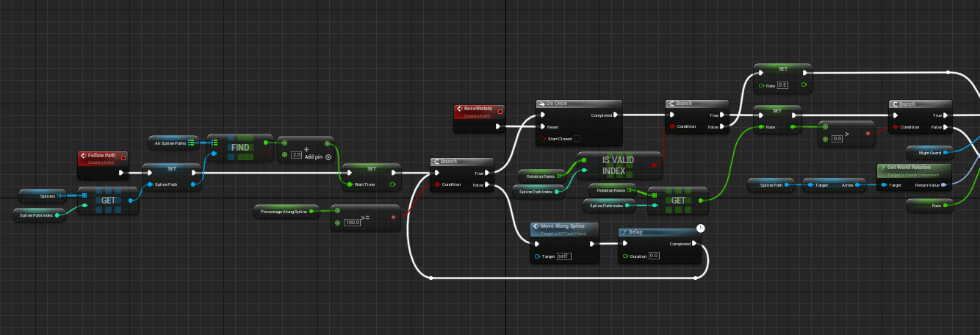Select the IS VALID INDEX node

(620, 165)
